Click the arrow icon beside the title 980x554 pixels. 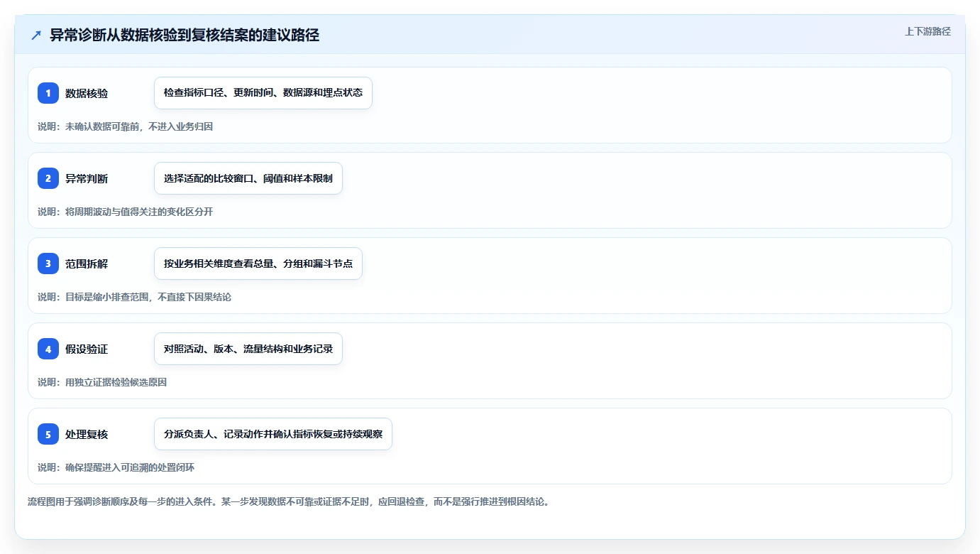[x=36, y=35]
